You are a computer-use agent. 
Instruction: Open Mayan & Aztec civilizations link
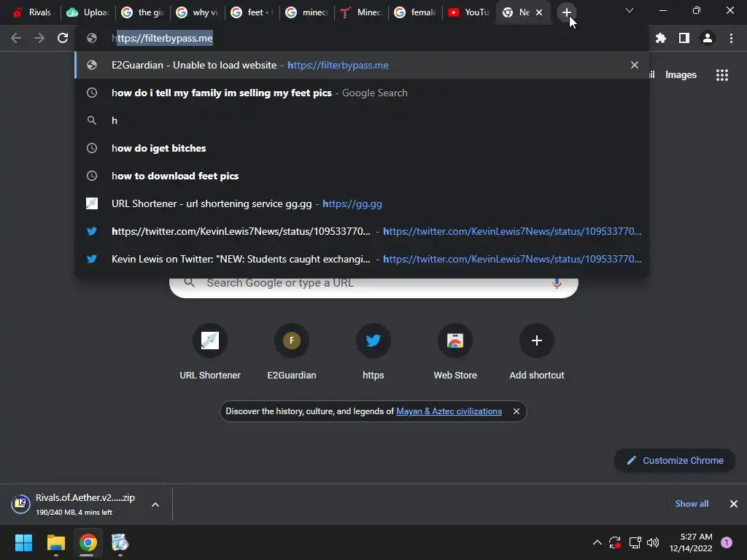click(x=449, y=411)
